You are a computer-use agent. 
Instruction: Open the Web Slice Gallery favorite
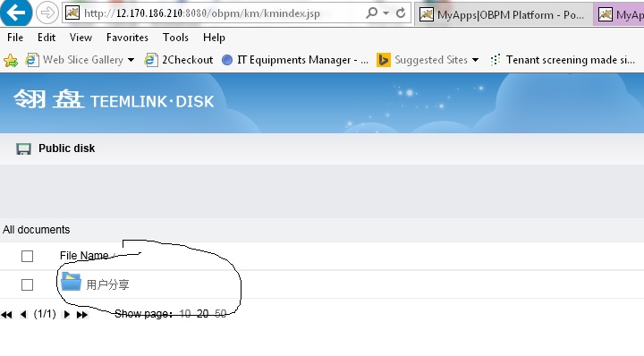(x=74, y=60)
